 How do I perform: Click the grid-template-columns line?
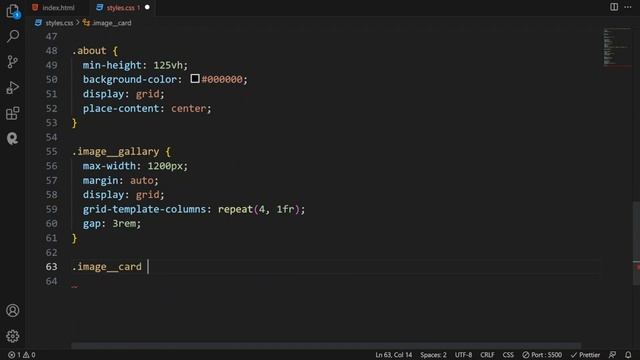click(194, 209)
